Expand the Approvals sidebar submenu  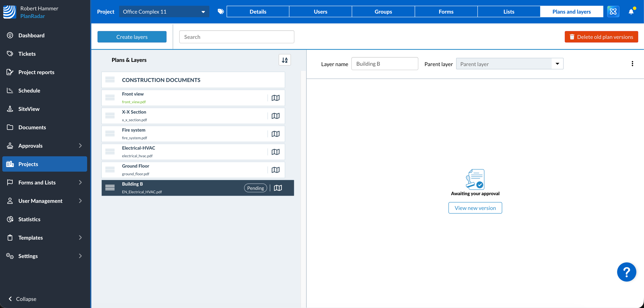(80, 146)
